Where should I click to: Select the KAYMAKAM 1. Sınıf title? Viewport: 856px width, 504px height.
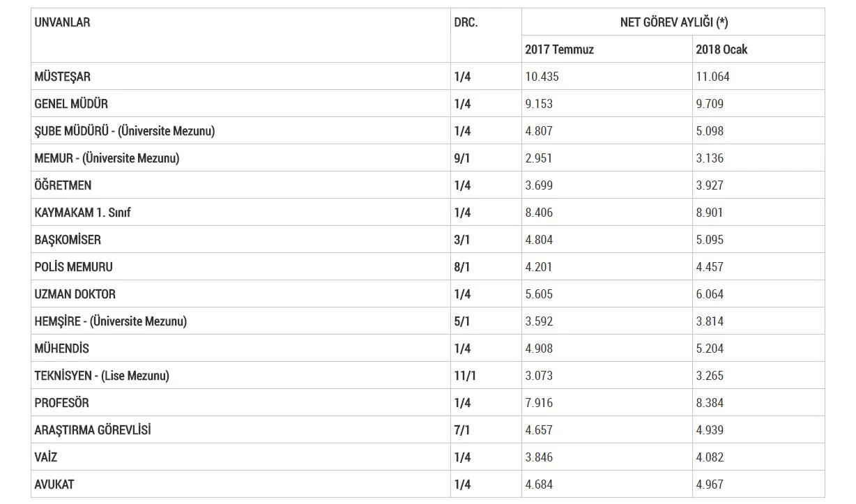click(x=82, y=213)
